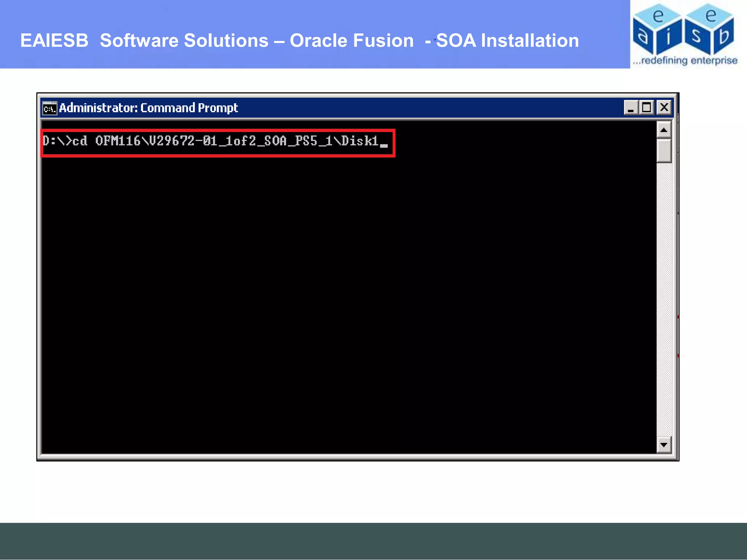This screenshot has width=747, height=560.
Task: Click the 'cd OFM116\V29672-01_1of2_SOA_PS5_1\Disk1' command text
Action: 225,141
